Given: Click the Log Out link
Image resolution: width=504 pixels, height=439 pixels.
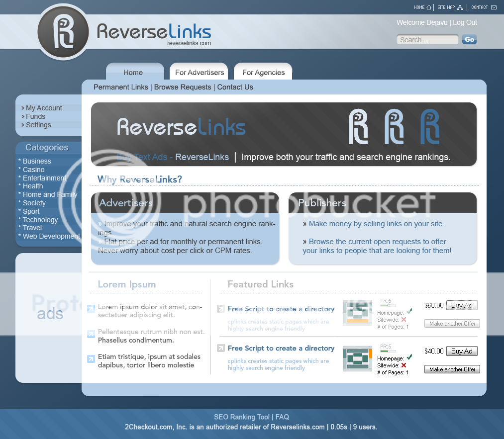Looking at the screenshot, I should (465, 22).
